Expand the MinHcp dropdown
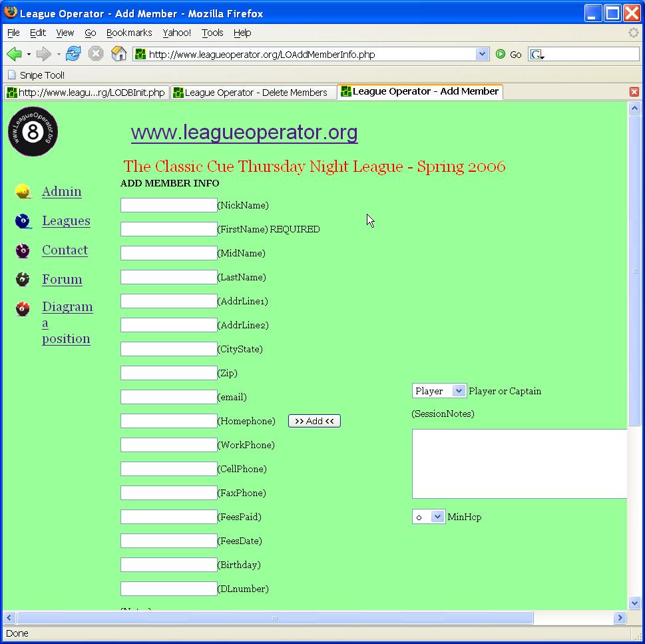The height and width of the screenshot is (644, 645). click(429, 517)
